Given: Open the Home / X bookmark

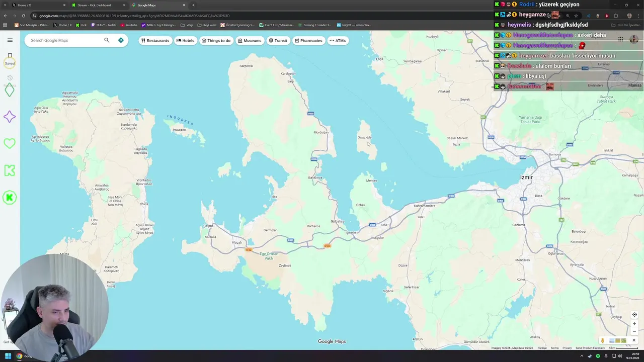Looking at the screenshot, I should [x=62, y=25].
